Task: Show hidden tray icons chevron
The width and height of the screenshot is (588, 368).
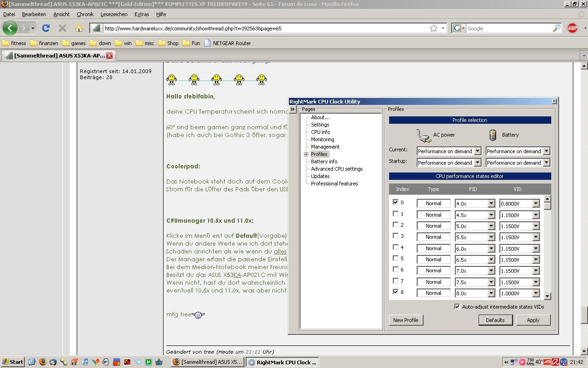Action: (506, 362)
